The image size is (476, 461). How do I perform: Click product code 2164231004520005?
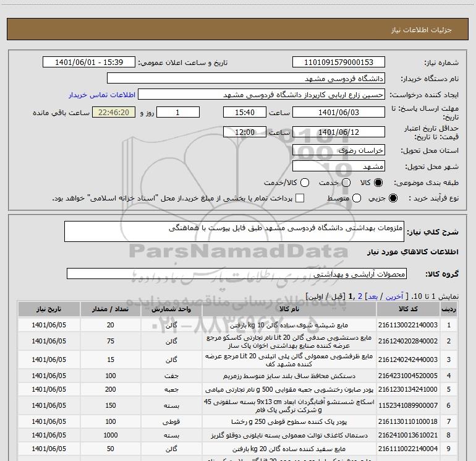tap(408, 376)
